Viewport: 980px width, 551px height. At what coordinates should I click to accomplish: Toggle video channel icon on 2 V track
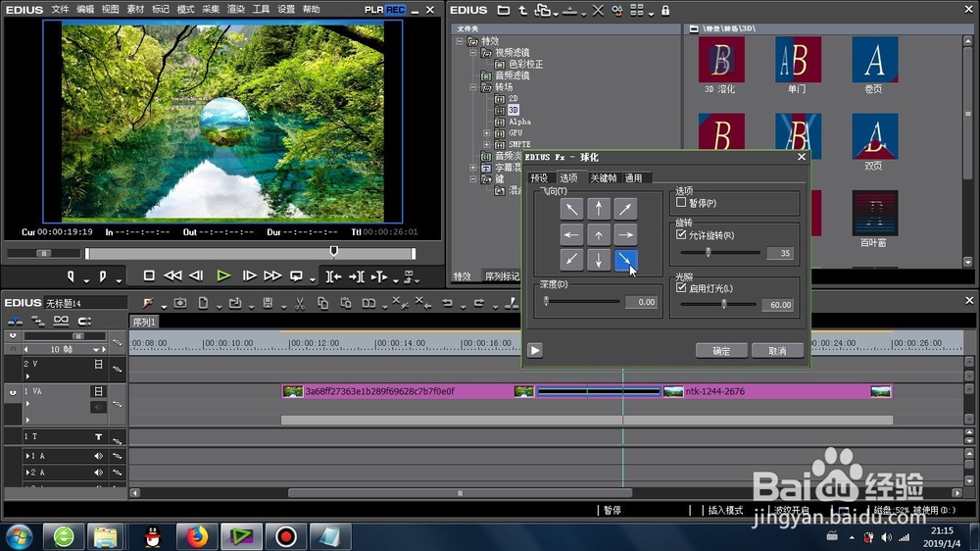(x=98, y=364)
